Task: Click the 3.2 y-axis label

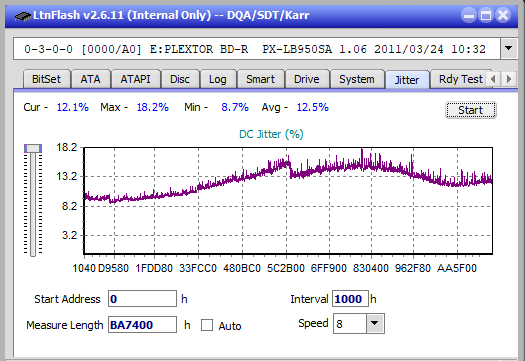Action: (69, 235)
